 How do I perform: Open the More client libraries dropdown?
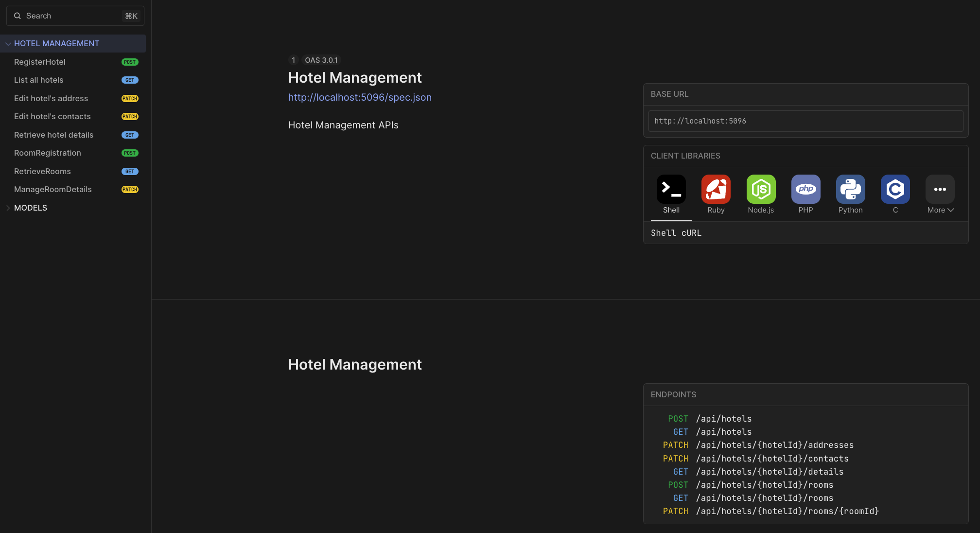click(x=940, y=210)
